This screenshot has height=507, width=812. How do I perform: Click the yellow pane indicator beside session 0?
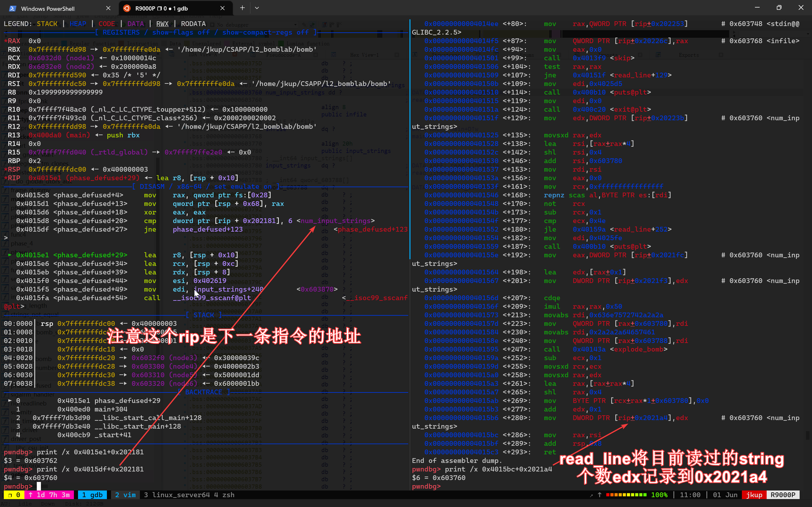click(x=13, y=495)
